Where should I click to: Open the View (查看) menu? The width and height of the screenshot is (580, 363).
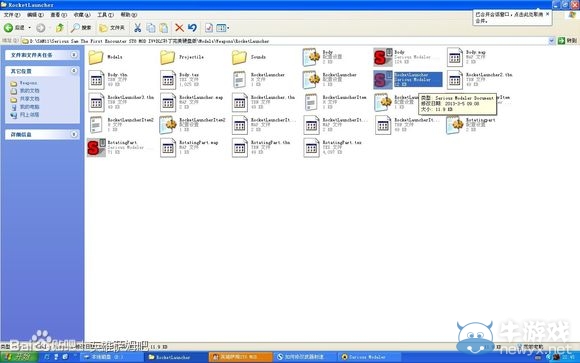[x=58, y=15]
